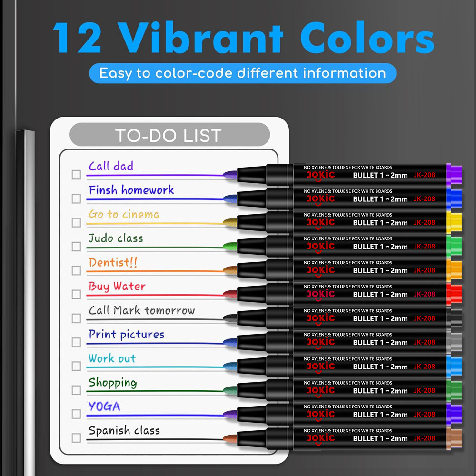476x476 pixels.
Task: Click the JOKiC logo on the Call dad marker
Action: click(321, 176)
